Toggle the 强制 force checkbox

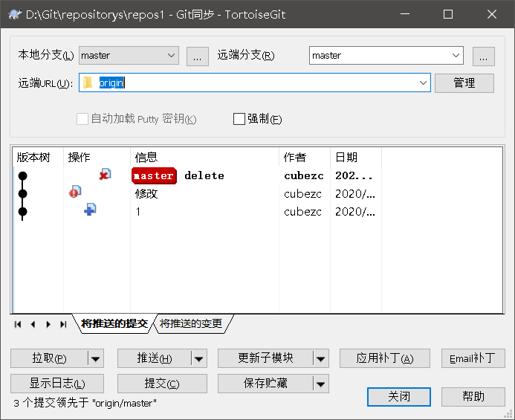click(239, 119)
